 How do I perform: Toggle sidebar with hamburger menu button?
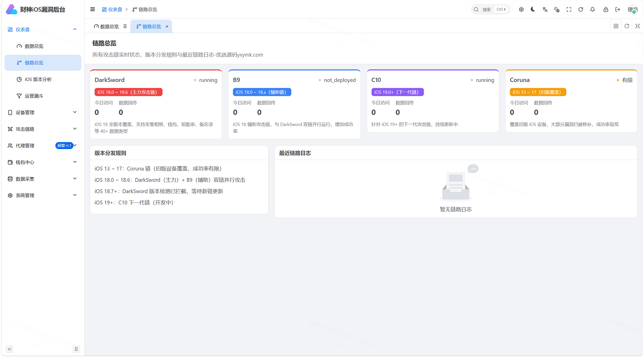tap(92, 9)
